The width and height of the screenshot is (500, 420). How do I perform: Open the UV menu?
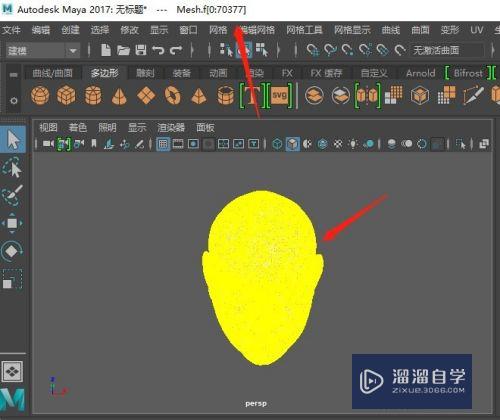click(x=477, y=30)
